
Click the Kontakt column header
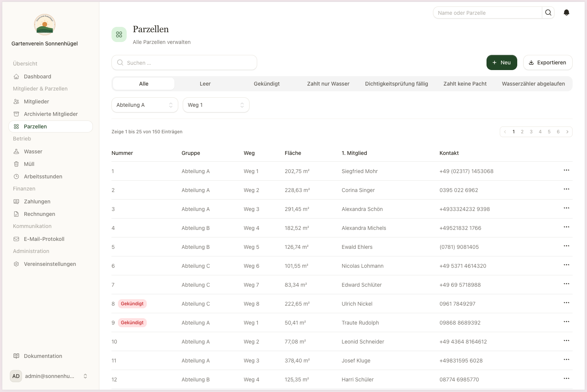(449, 153)
